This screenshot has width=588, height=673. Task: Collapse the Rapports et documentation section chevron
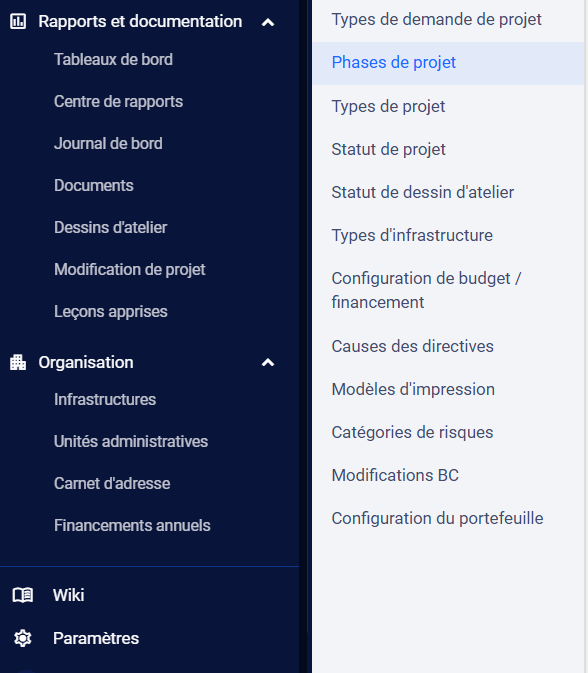pos(268,22)
